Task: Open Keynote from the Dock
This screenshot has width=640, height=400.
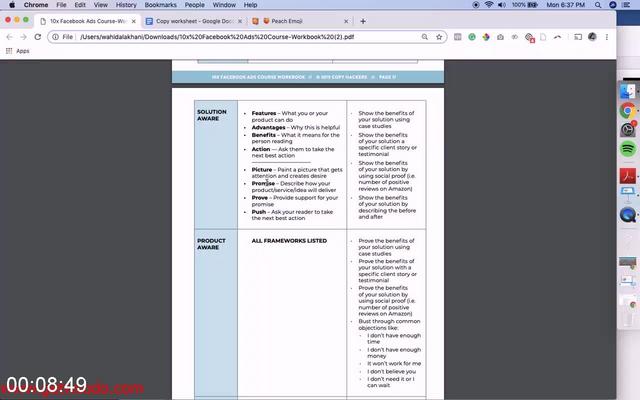Action: pyautogui.click(x=628, y=193)
